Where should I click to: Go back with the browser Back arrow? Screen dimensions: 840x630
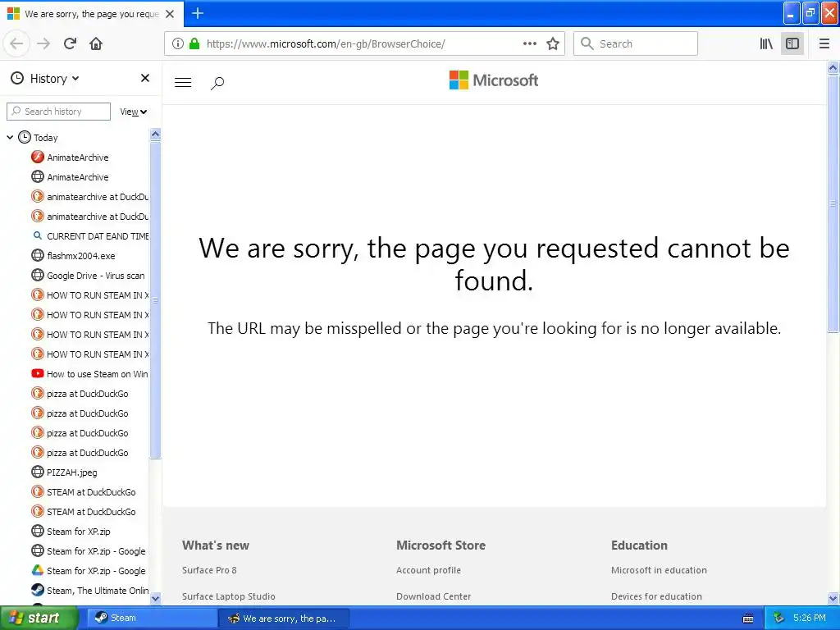pyautogui.click(x=16, y=44)
